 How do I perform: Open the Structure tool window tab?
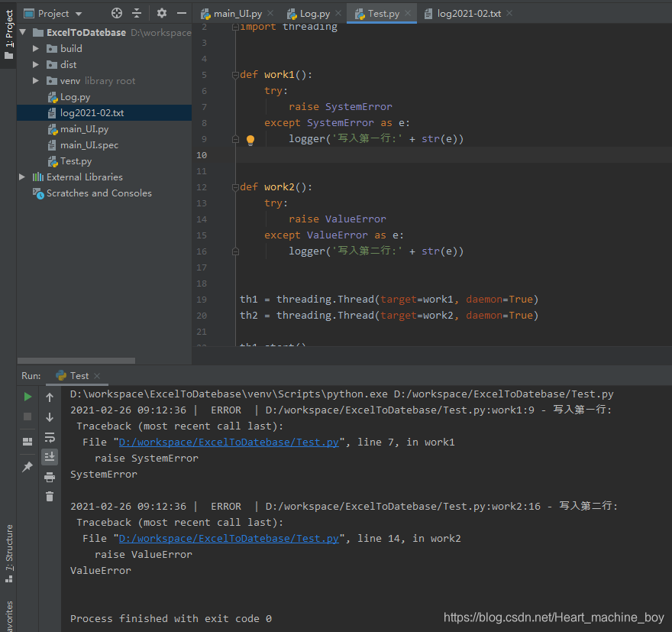[8, 553]
